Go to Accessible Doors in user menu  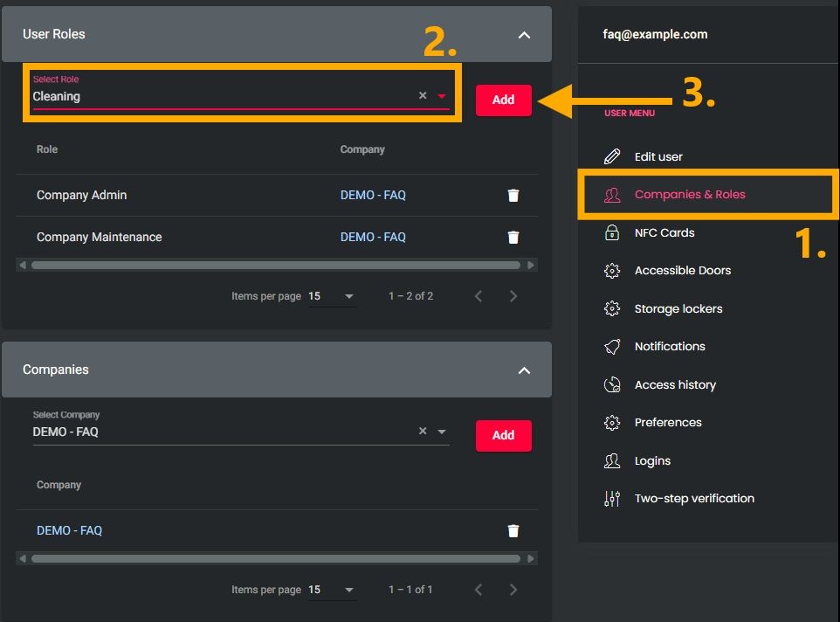(682, 271)
